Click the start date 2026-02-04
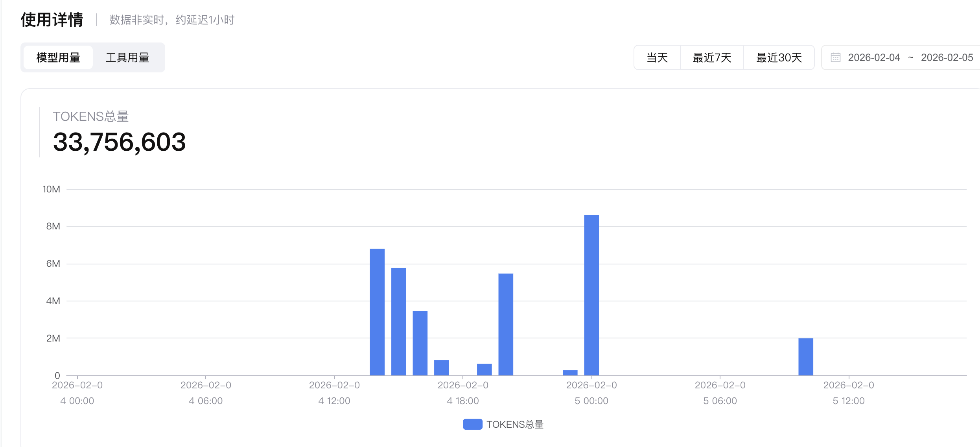The width and height of the screenshot is (980, 447). point(873,57)
